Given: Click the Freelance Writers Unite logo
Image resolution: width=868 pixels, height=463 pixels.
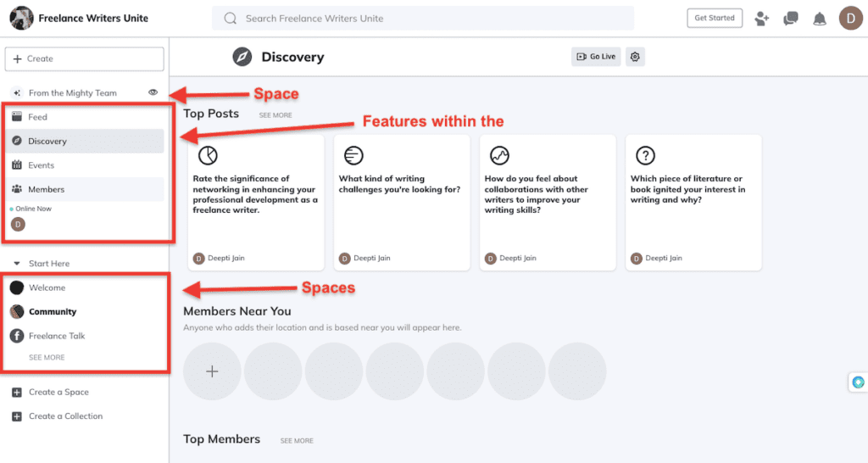Looking at the screenshot, I should (21, 18).
